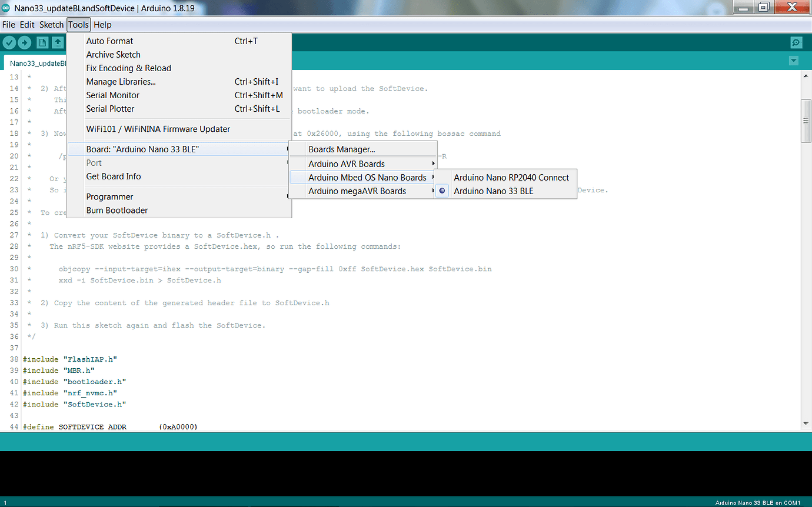Open the Edit menu
This screenshot has width=812, height=507.
(27, 25)
